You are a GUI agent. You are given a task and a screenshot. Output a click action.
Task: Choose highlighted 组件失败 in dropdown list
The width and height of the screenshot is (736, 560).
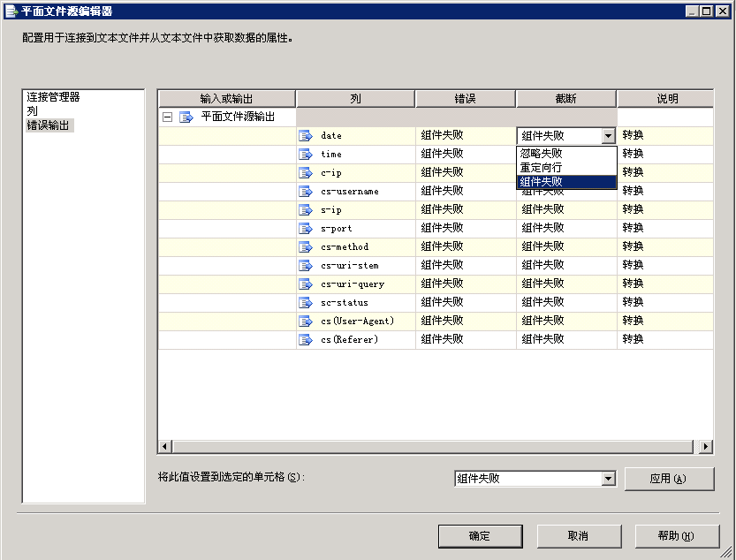566,182
